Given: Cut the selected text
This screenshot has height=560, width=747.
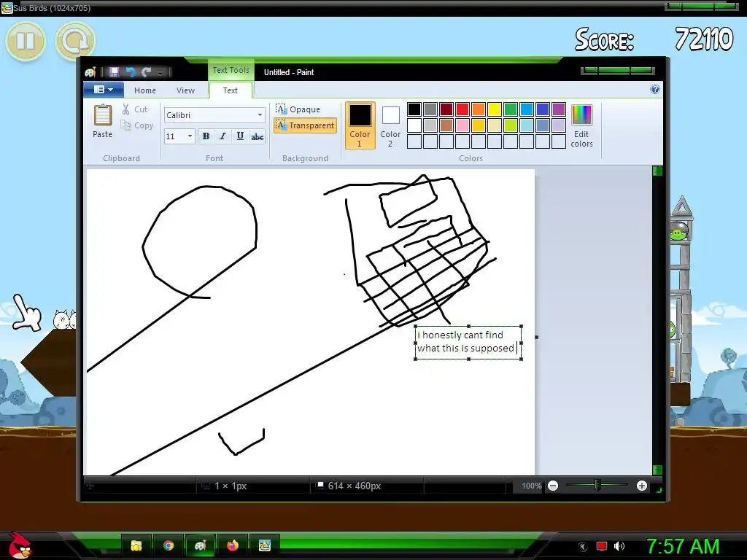Looking at the screenshot, I should (135, 109).
